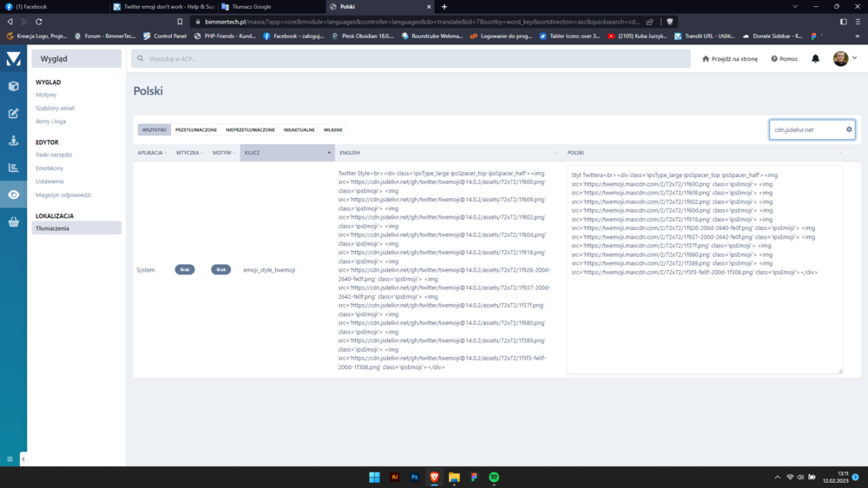The image size is (868, 488).
Task: Sort by the KLUCZ column header
Action: (x=287, y=152)
